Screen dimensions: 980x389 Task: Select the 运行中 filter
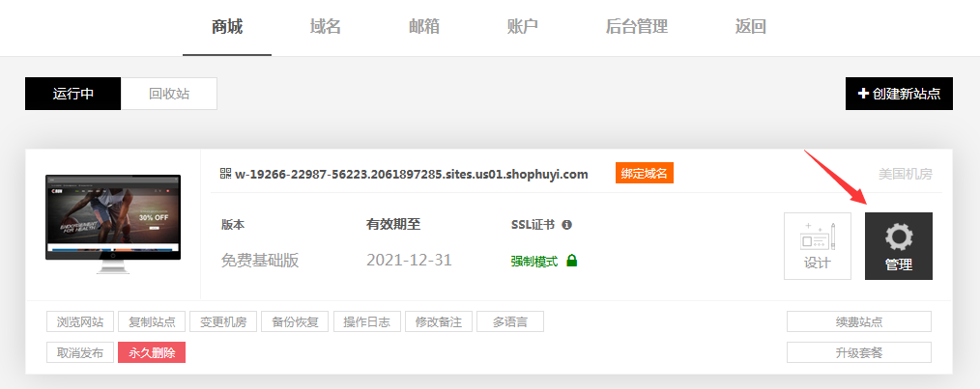point(73,94)
